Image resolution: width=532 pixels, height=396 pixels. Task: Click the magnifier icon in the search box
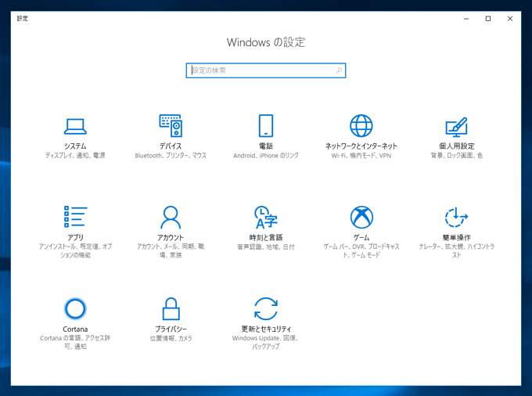[x=339, y=70]
